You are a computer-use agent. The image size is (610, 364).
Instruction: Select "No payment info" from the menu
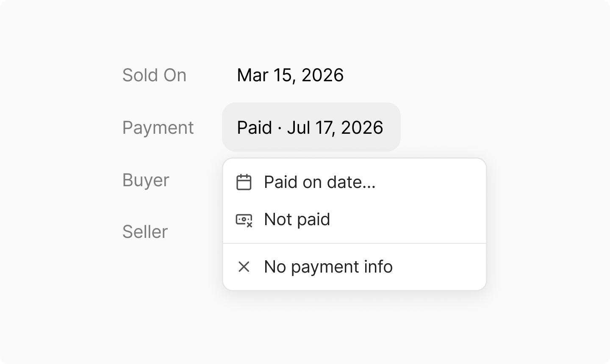click(x=355, y=267)
